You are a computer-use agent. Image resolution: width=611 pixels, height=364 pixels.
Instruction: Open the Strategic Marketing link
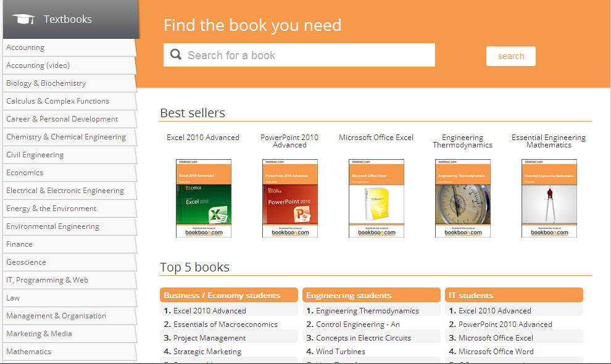207,352
